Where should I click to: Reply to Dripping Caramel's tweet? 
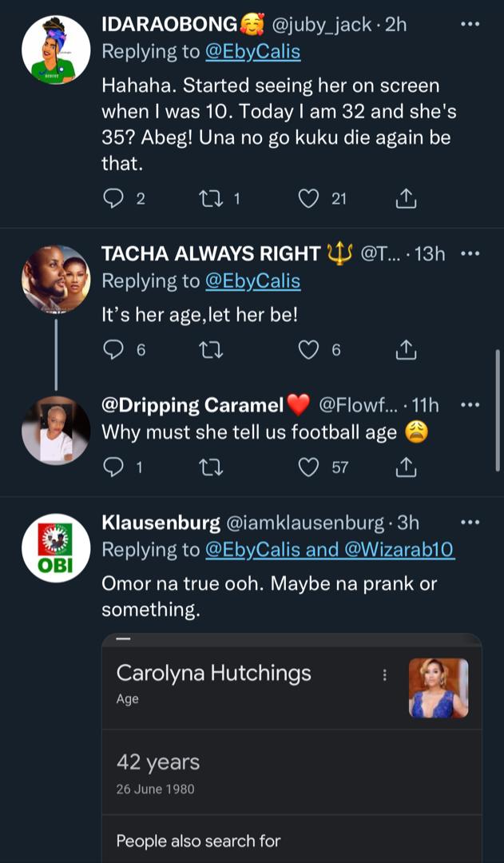click(115, 467)
